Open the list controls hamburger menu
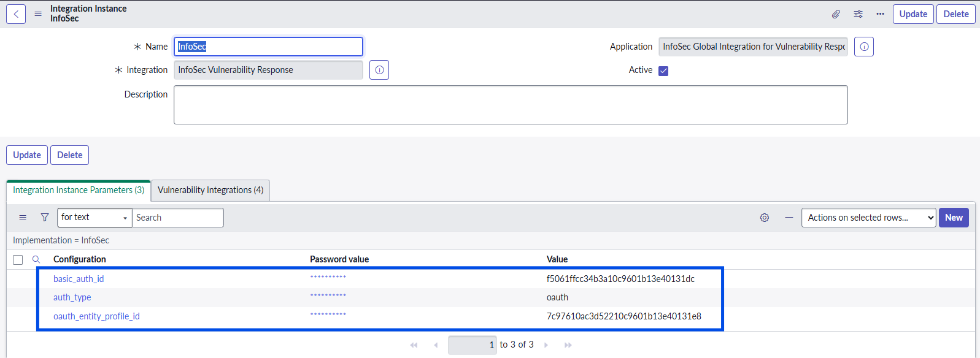The height and width of the screenshot is (358, 980). coord(23,218)
